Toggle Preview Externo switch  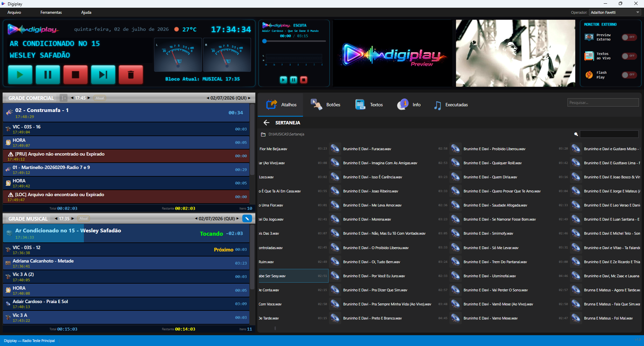click(x=629, y=37)
